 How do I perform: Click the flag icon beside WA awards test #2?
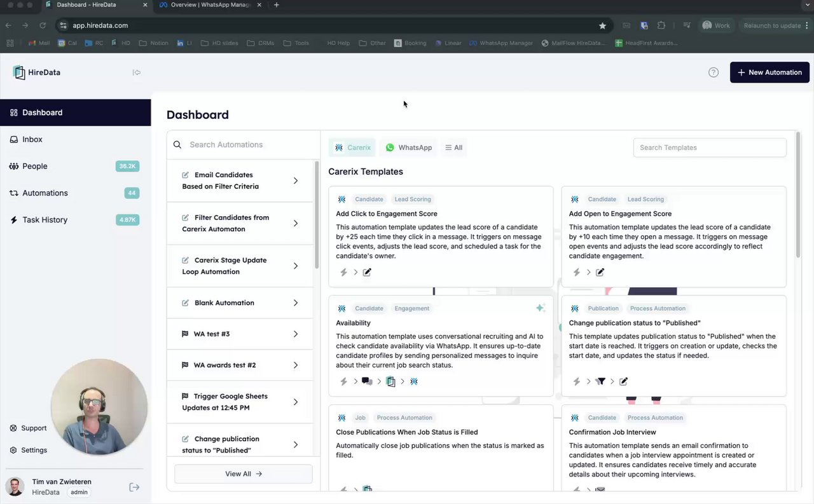point(185,365)
